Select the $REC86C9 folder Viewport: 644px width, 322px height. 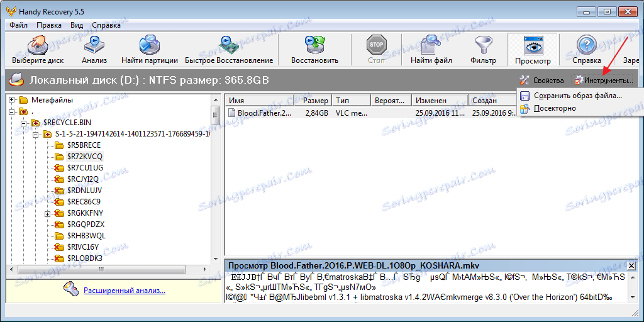click(84, 202)
